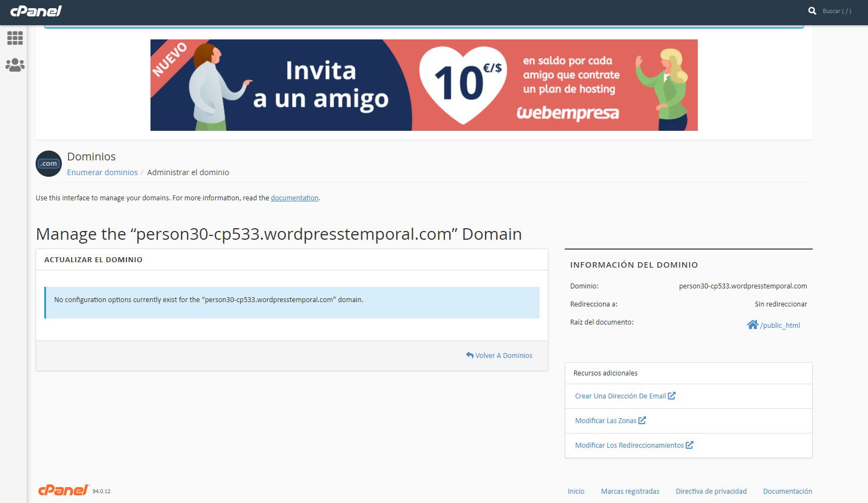
Task: Click the Redirecciona a: label
Action: pos(594,304)
